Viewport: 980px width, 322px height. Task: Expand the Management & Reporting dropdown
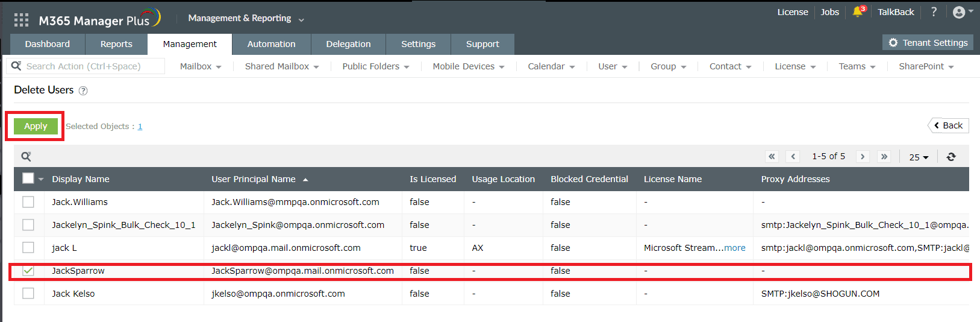click(x=246, y=19)
